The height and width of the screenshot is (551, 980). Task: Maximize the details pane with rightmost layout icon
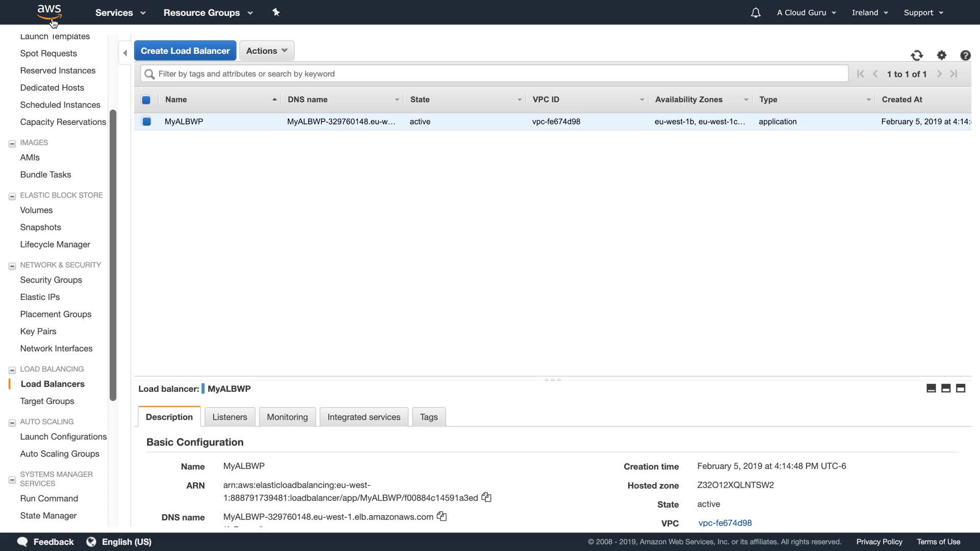tap(961, 389)
